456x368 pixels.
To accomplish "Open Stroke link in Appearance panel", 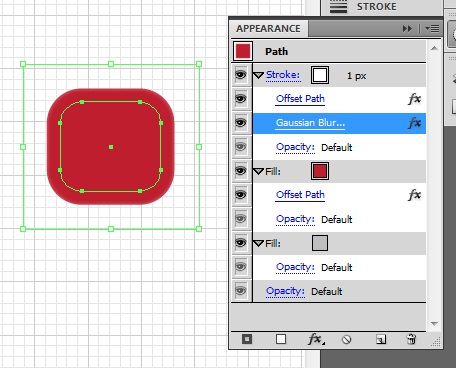I will coord(283,75).
